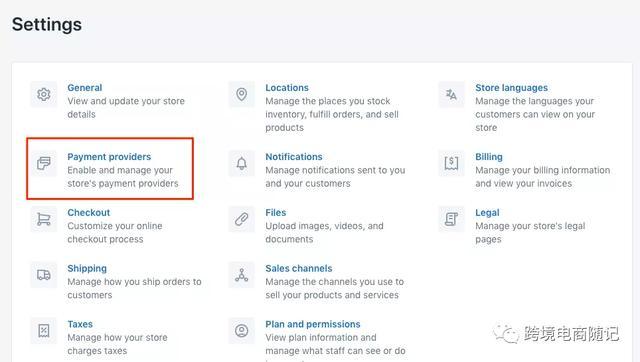Click 'Manage the channels you use to sell' description

[334, 289]
